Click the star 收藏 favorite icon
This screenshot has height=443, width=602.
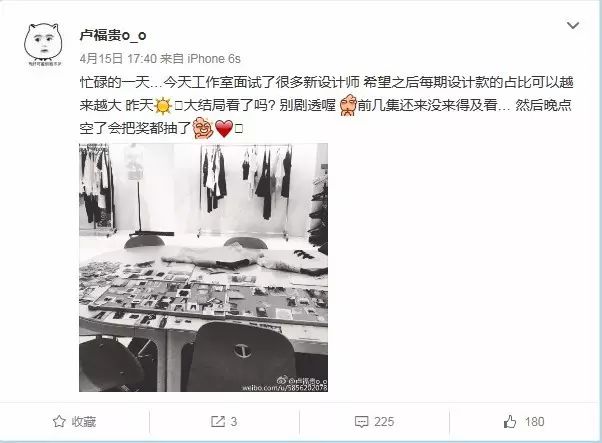pos(59,422)
